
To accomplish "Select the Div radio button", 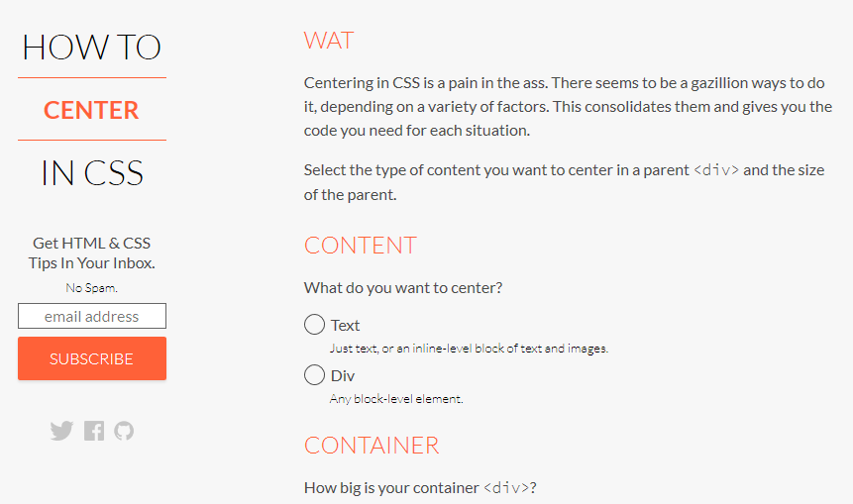I will [x=314, y=375].
